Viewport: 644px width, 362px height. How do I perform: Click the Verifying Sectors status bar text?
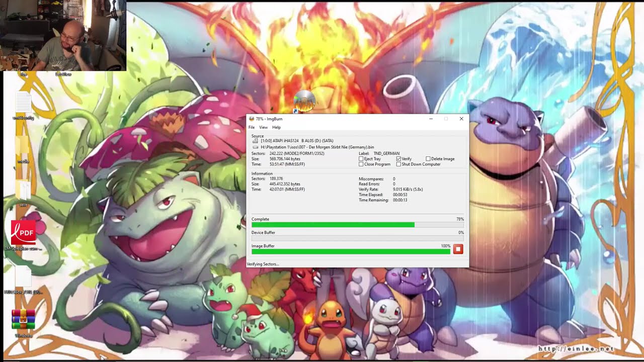tap(263, 264)
